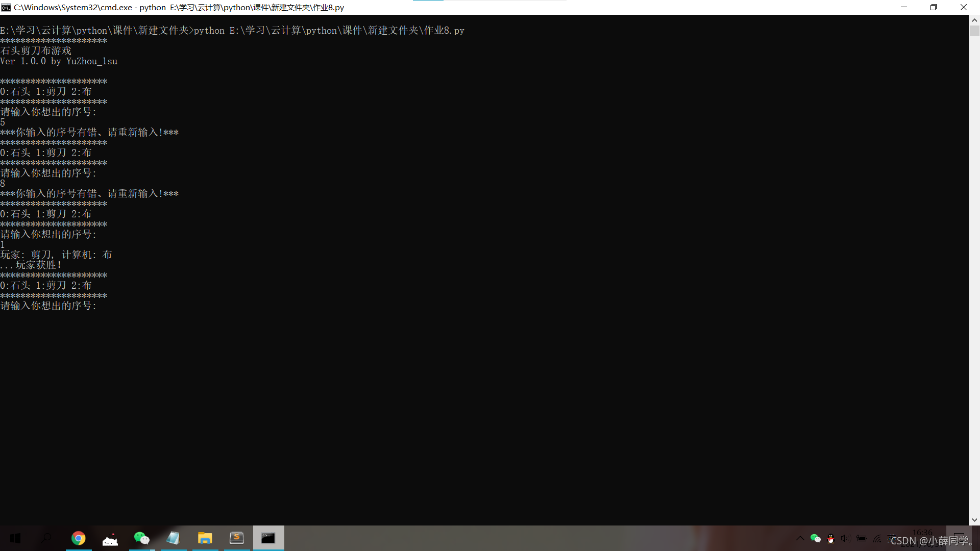This screenshot has height=551, width=980.
Task: Click the scrollbar up arrow
Action: 974,20
